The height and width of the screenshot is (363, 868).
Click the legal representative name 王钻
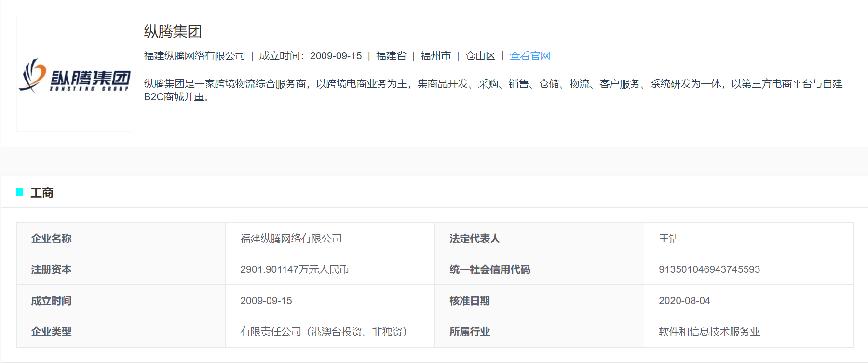pyautogui.click(x=669, y=239)
